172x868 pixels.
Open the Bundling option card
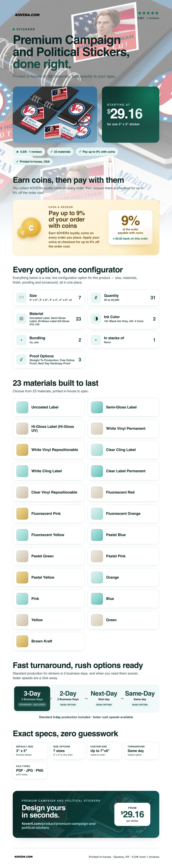(x=49, y=340)
